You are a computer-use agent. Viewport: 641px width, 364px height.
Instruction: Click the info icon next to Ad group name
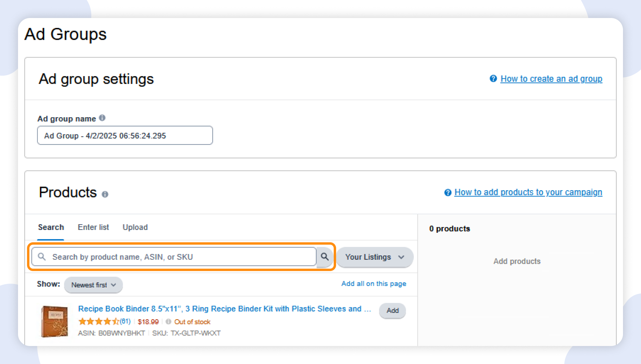102,118
